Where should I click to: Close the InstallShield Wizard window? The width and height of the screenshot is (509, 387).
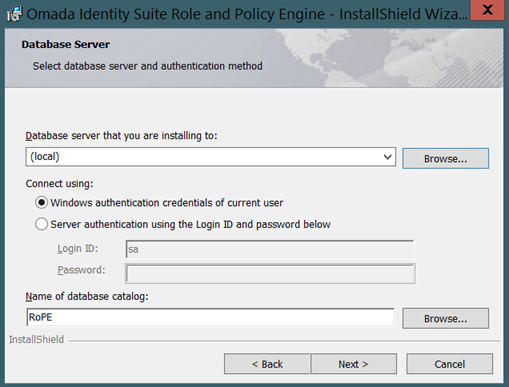(487, 10)
